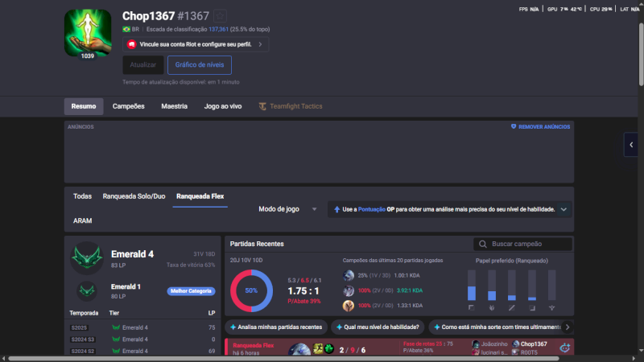644x362 pixels.
Task: Open the Maestria tab
Action: coord(174,106)
